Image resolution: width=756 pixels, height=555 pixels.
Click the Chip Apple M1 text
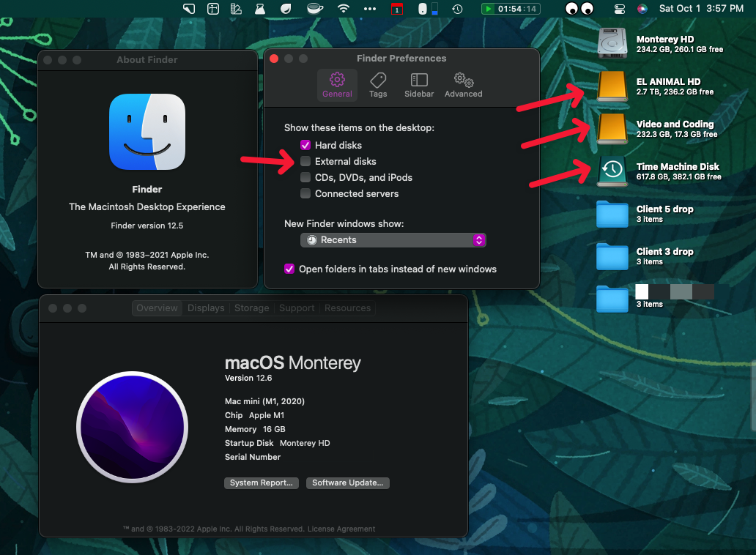(x=255, y=415)
